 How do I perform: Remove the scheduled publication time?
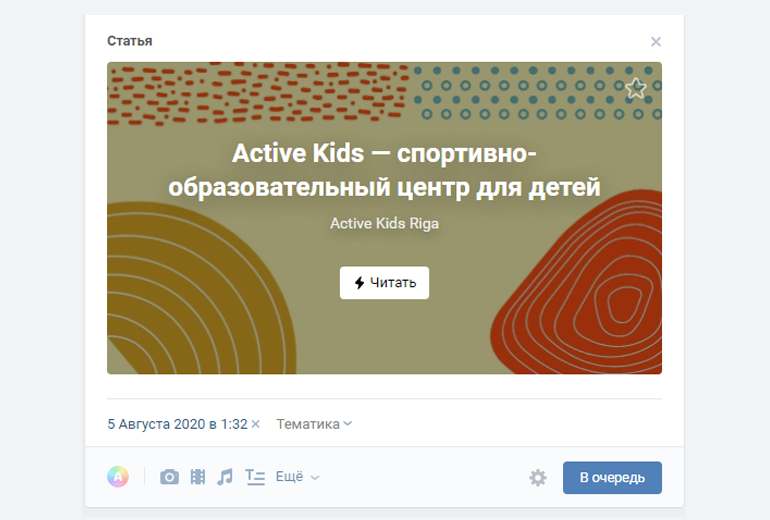coord(255,424)
